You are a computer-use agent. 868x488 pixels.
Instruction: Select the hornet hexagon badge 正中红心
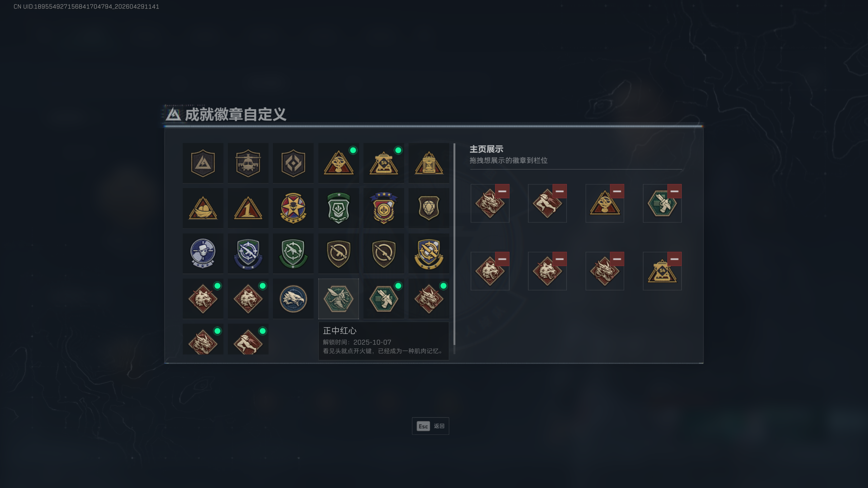click(338, 299)
